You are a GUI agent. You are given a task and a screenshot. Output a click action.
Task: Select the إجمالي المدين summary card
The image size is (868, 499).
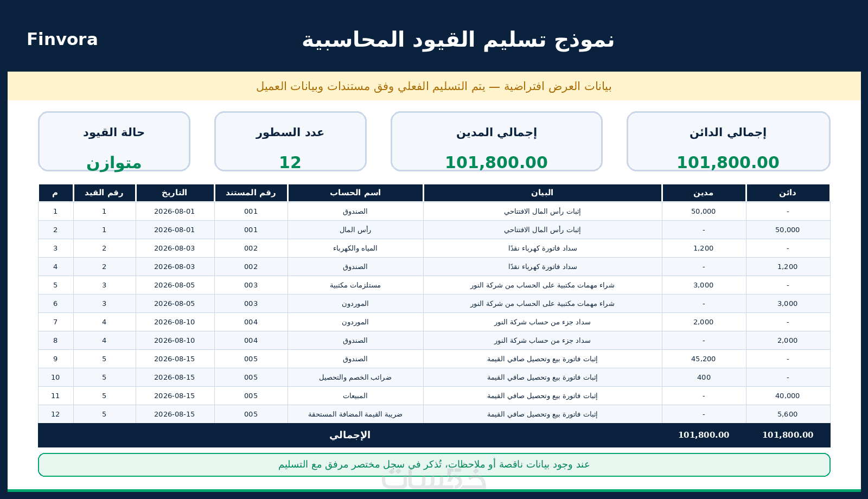point(496,142)
